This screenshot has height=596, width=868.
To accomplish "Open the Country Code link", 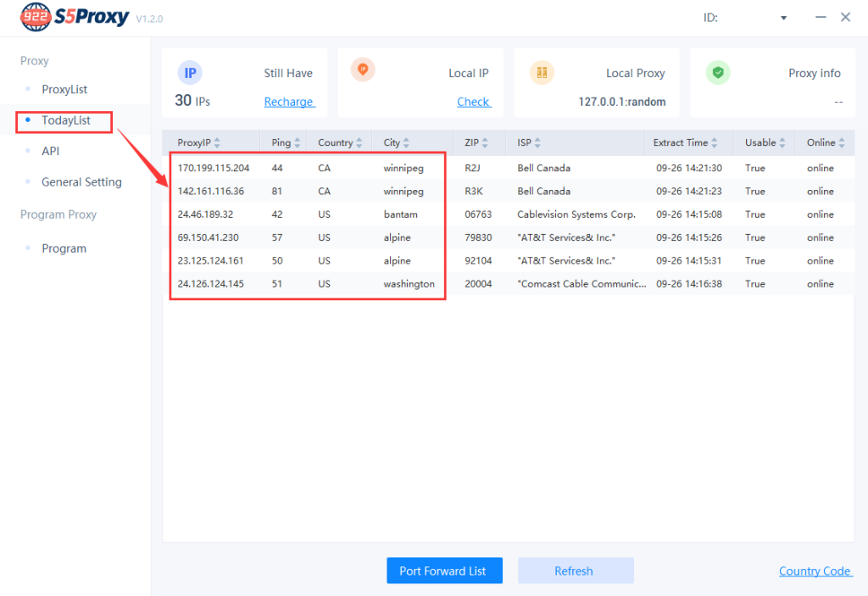I will coord(815,571).
